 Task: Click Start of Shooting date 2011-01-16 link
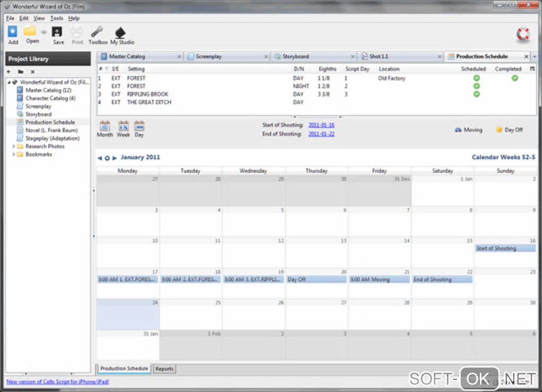point(321,125)
